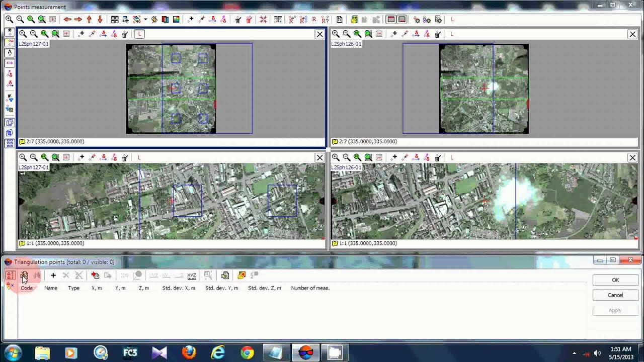Open the four-window tile layout icon
The height and width of the screenshot is (362, 644).
115,19
